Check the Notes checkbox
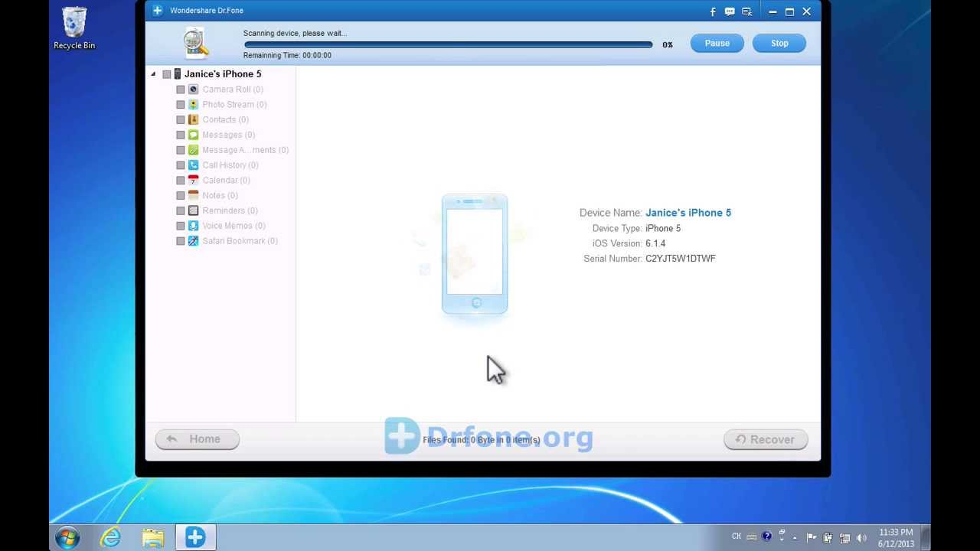 (181, 195)
